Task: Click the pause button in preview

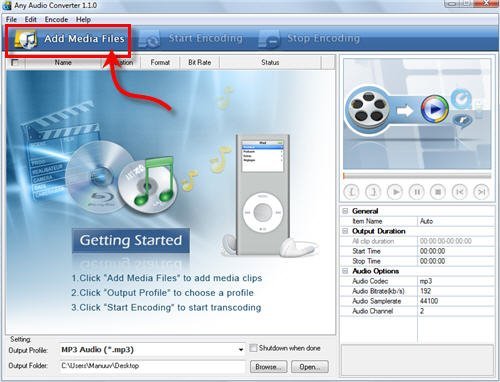Action: [417, 192]
